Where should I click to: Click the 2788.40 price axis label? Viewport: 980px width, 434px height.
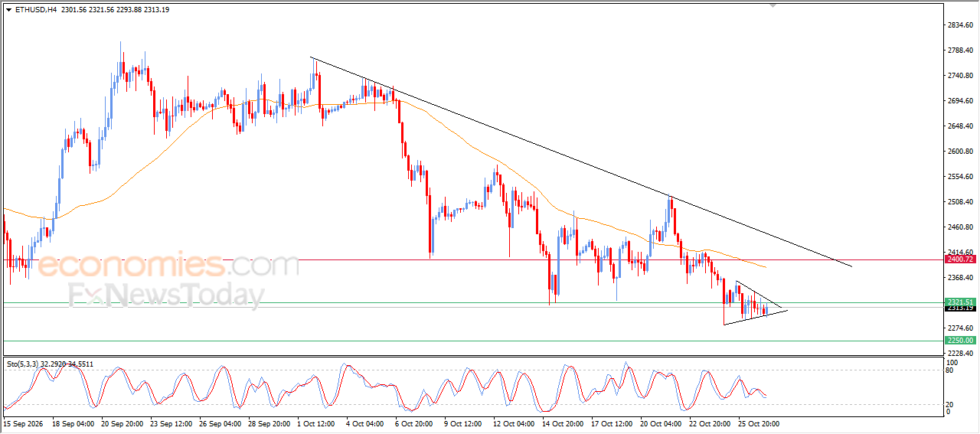(x=959, y=51)
